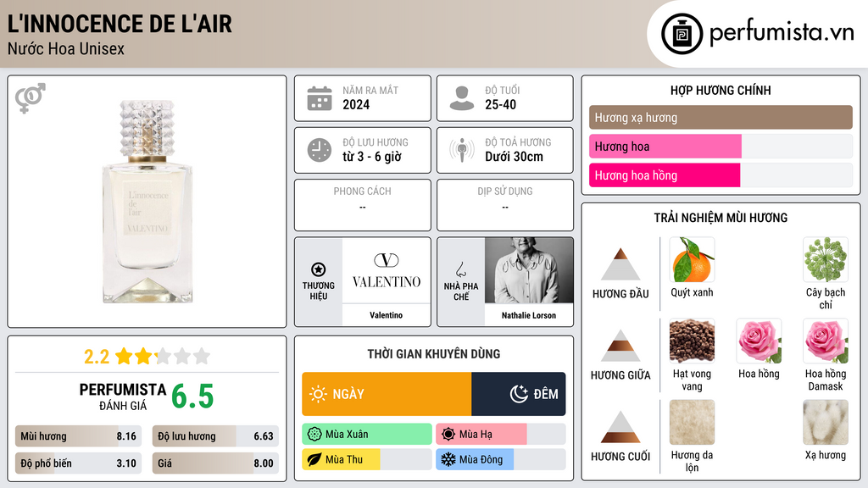Viewport: 868px width, 488px height.
Task: Click the dark Đêm nighttime segment
Action: 519,394
